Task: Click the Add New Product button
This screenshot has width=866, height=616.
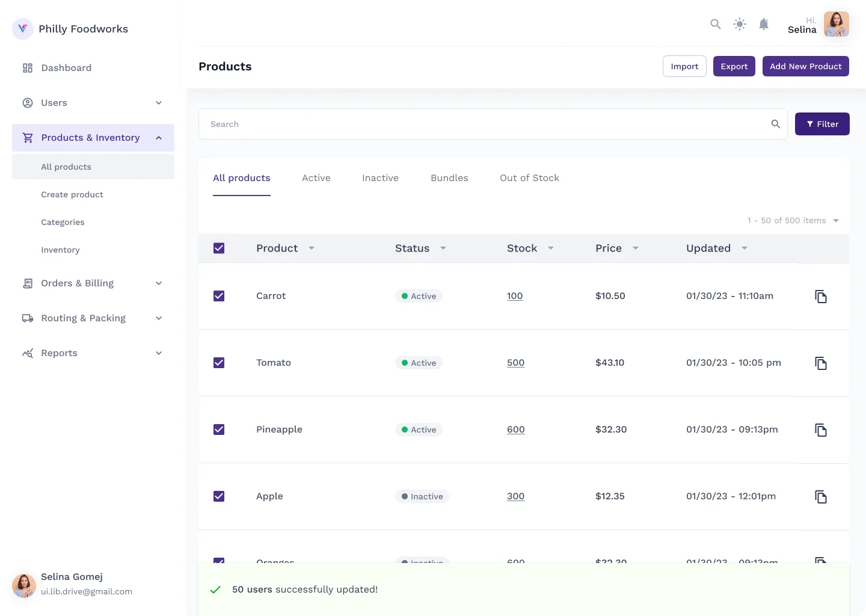Action: coord(805,66)
